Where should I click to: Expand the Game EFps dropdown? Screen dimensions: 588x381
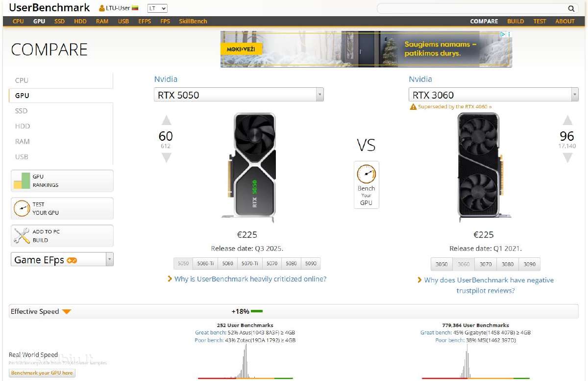point(62,259)
